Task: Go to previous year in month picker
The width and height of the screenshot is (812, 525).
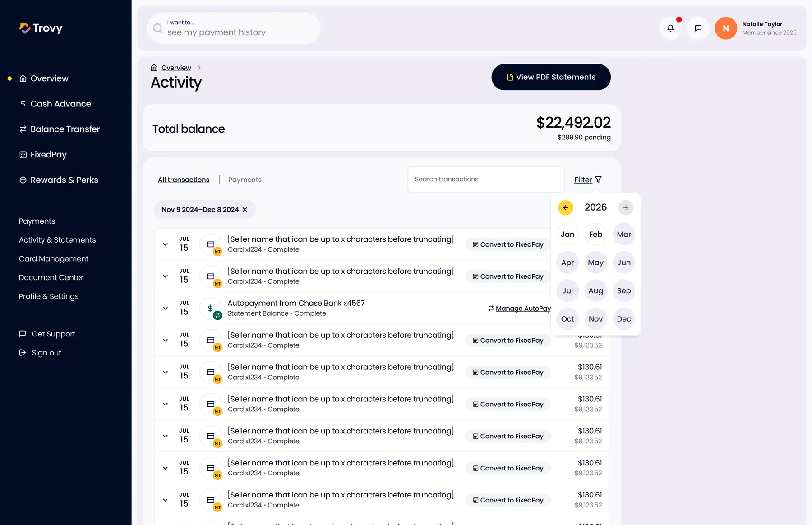Action: (x=566, y=207)
